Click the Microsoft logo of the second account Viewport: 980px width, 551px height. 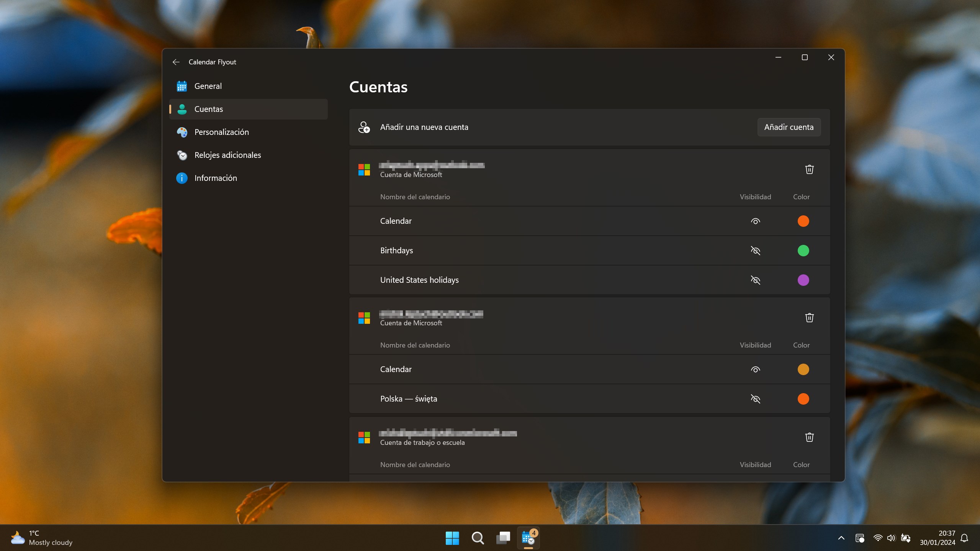[x=364, y=318]
